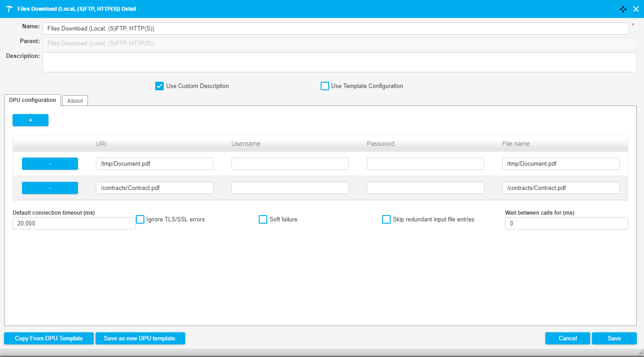Toggle the Soft failure checkbox
This screenshot has height=357, width=644.
(x=263, y=220)
